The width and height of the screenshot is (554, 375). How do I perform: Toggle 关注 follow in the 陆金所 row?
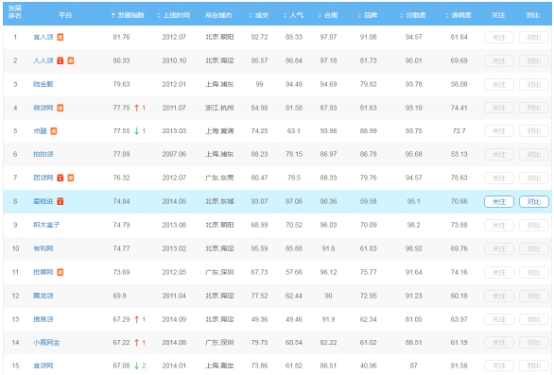tap(499, 84)
